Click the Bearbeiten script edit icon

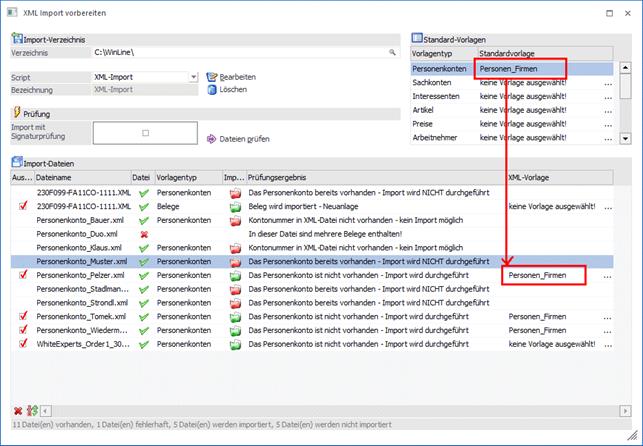[212, 77]
